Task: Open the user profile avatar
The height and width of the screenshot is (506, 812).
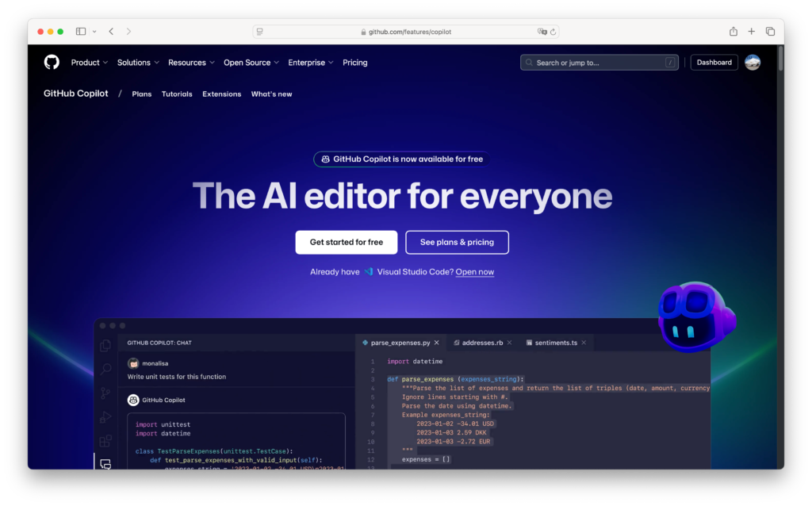Action: (753, 63)
